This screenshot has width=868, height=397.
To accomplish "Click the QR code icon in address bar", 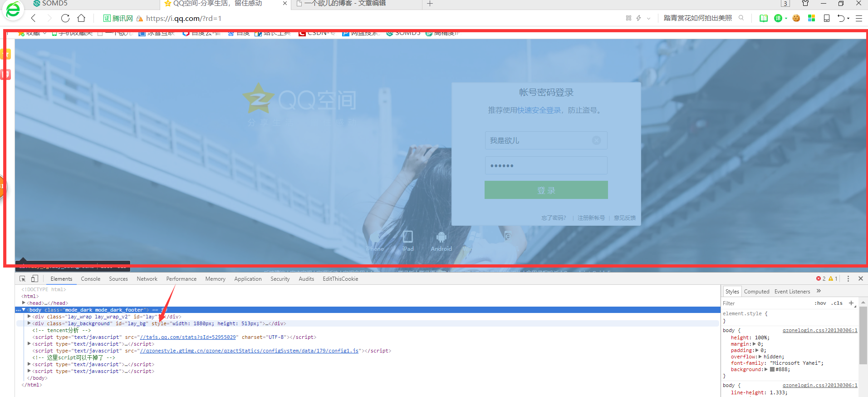I will tap(628, 18).
